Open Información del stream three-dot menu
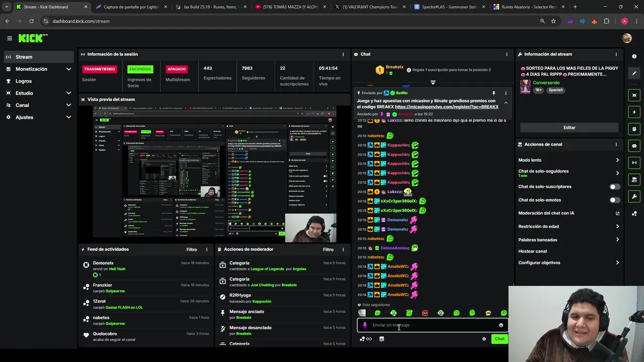 point(616,54)
